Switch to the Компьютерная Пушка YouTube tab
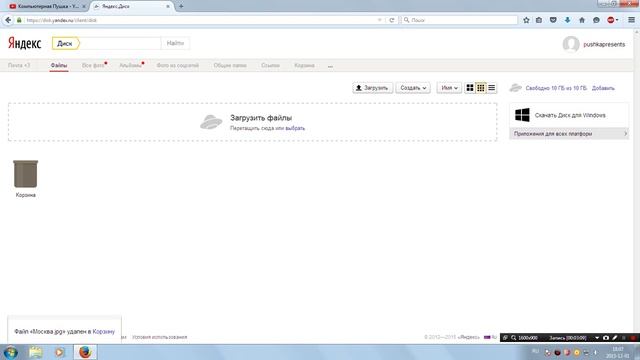The image size is (640, 360). pos(47,7)
